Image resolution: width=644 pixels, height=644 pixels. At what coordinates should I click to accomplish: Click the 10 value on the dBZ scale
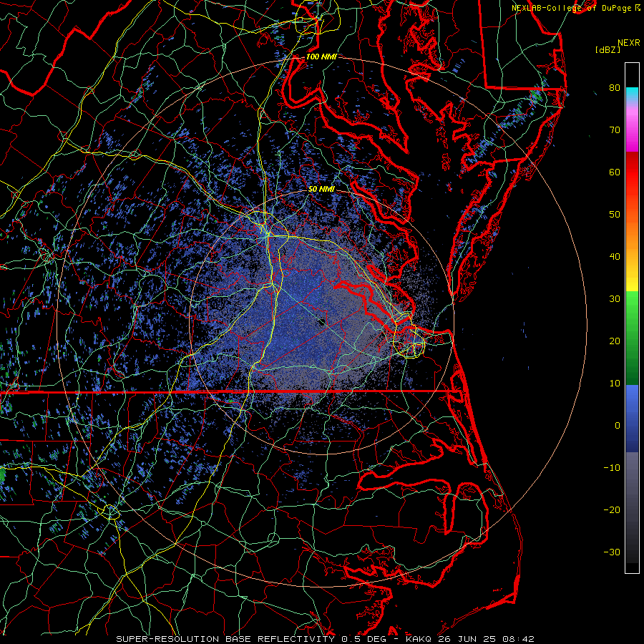[x=615, y=384]
